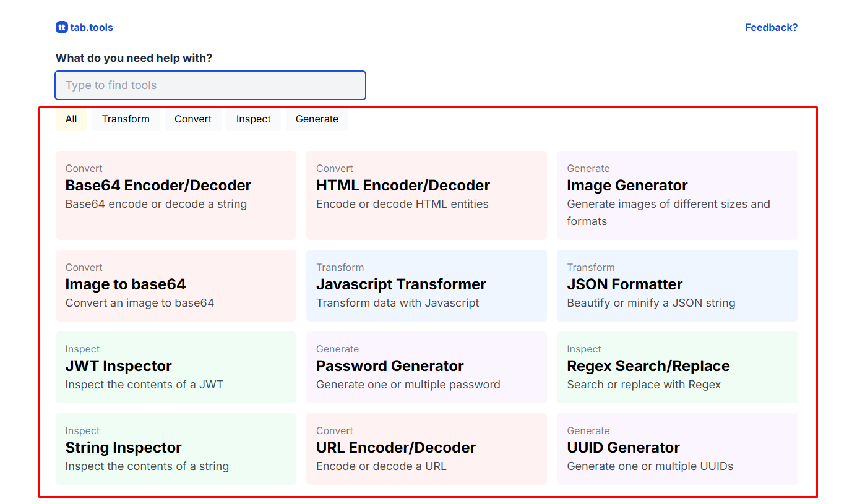Switch to the Transform filter tab

tap(126, 119)
